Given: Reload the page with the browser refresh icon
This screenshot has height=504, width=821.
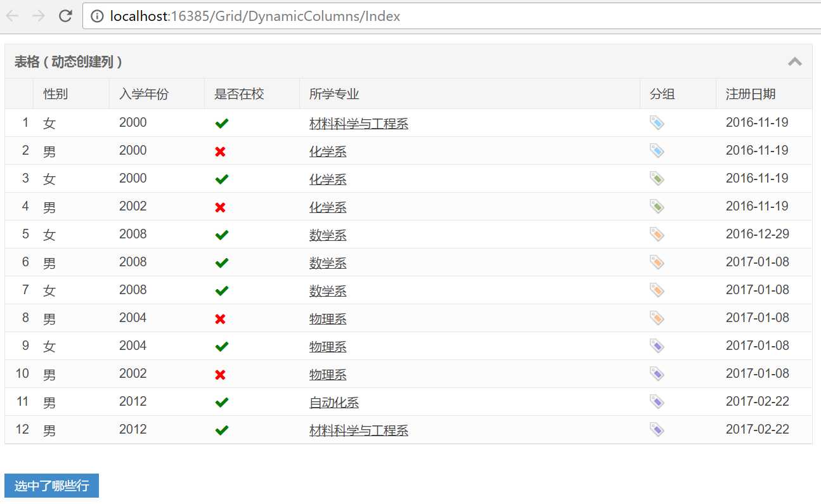Looking at the screenshot, I should [x=65, y=16].
